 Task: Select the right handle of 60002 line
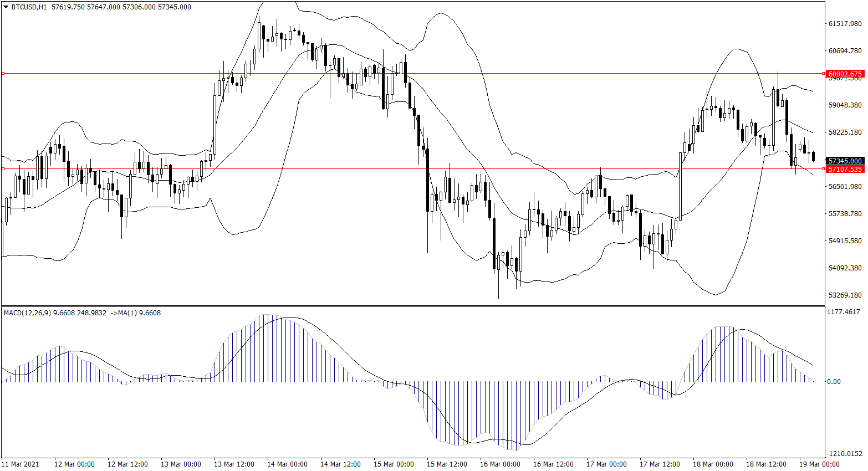pos(824,73)
